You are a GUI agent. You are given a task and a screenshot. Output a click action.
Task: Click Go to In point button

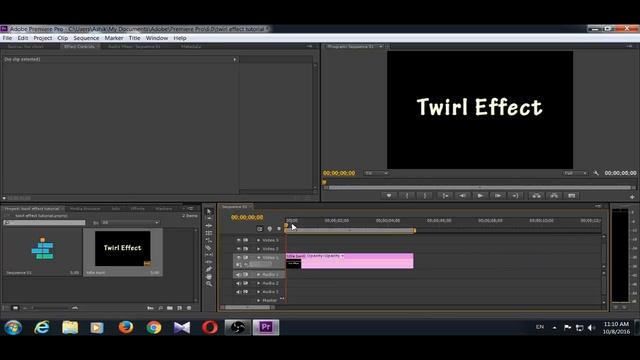pos(445,196)
